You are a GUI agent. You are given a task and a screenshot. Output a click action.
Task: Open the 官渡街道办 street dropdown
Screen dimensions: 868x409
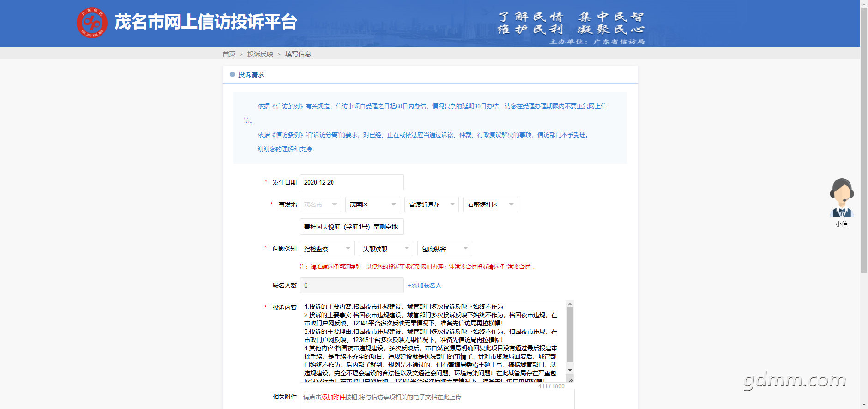pos(432,204)
